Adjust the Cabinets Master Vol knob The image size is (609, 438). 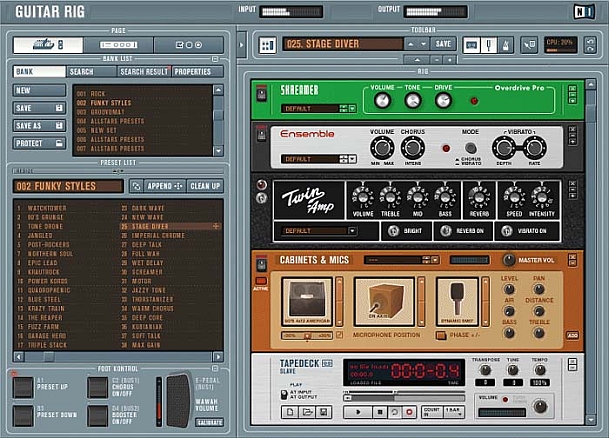(x=508, y=260)
